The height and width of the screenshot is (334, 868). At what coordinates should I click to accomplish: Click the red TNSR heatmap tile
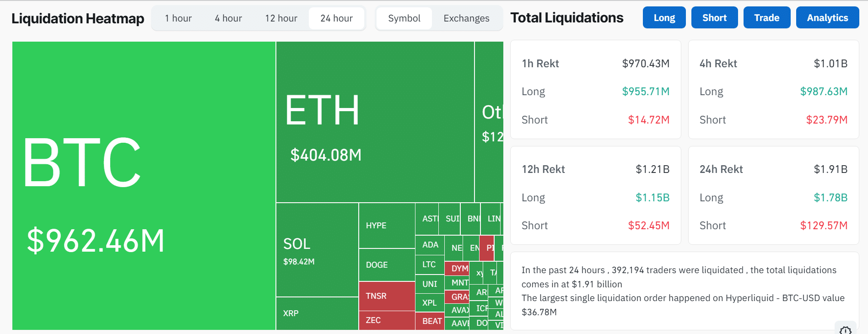coord(387,296)
